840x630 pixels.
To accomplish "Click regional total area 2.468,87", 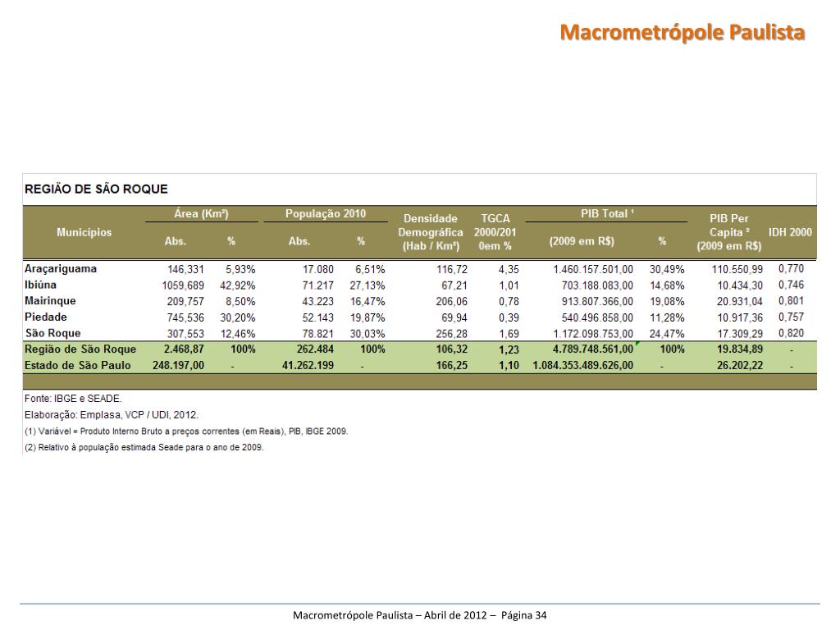I will pyautogui.click(x=184, y=349).
